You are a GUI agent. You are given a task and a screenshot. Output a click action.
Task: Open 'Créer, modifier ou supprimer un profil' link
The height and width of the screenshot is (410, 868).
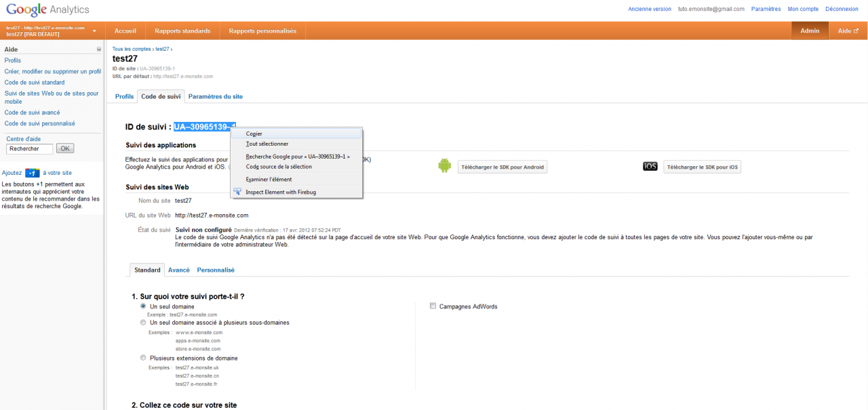click(53, 71)
